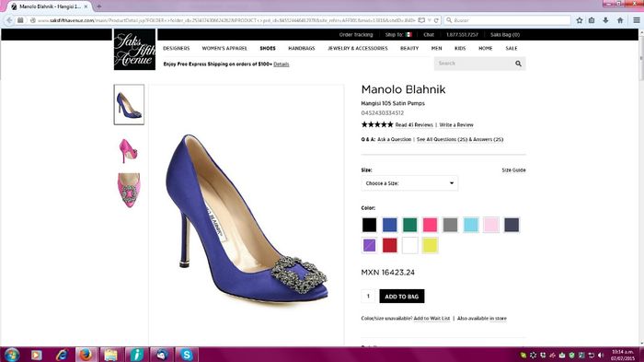This screenshot has height=362, width=644.
Task: Open the Chat link in header
Action: click(x=429, y=35)
